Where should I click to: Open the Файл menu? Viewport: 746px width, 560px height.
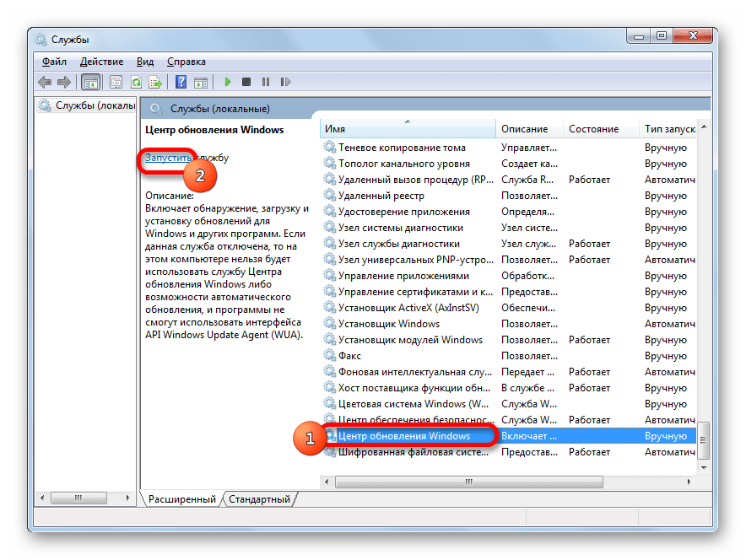pyautogui.click(x=54, y=62)
